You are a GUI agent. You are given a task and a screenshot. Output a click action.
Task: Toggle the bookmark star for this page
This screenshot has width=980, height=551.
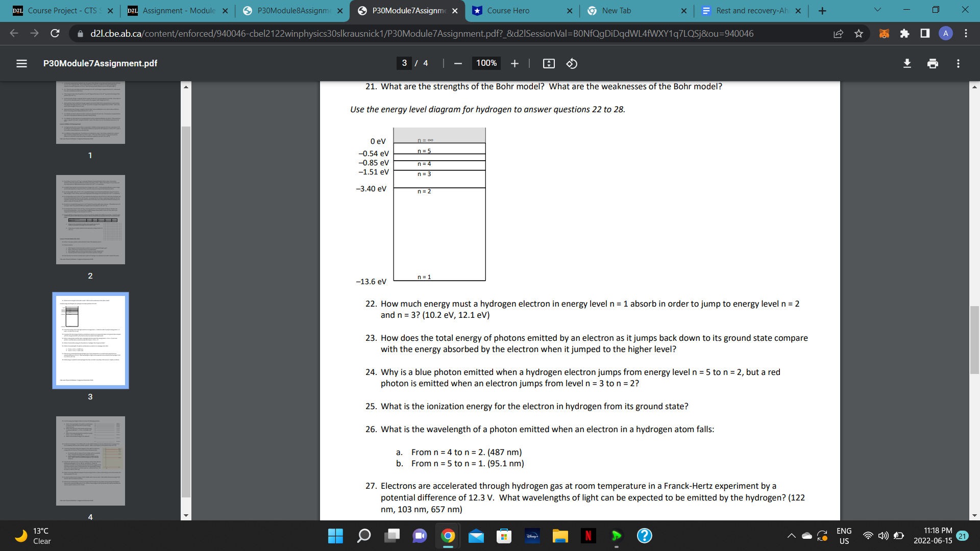[x=859, y=34]
